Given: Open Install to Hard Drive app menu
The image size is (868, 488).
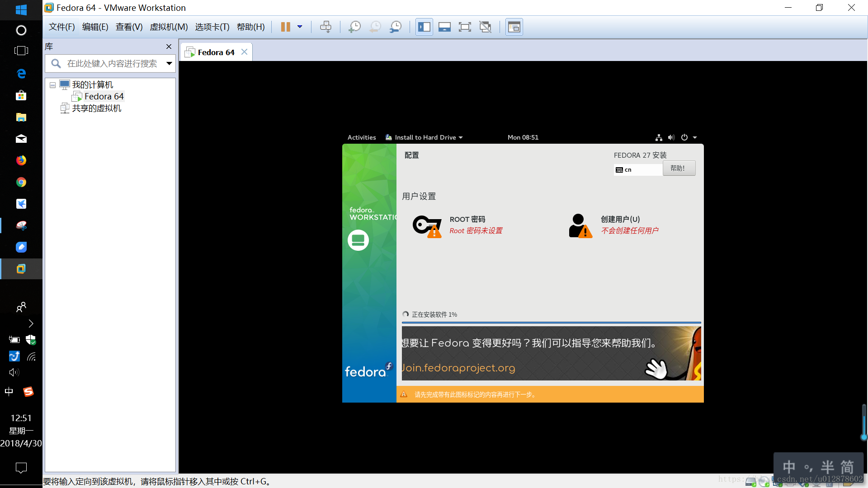Looking at the screenshot, I should [424, 137].
